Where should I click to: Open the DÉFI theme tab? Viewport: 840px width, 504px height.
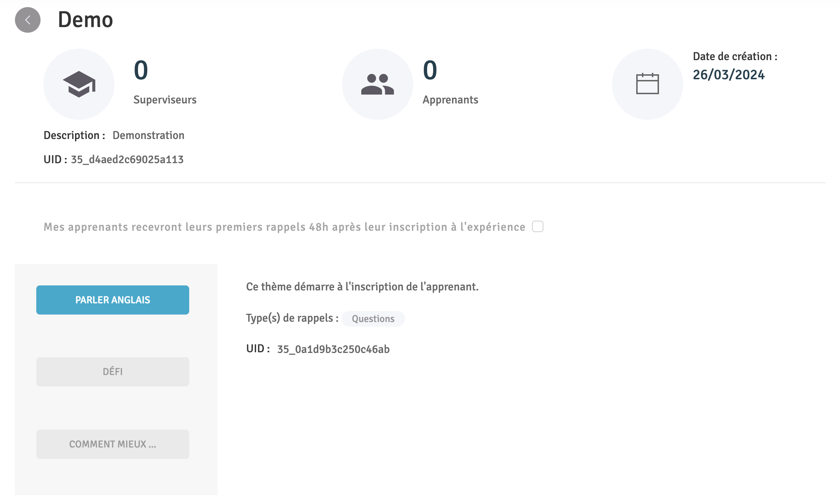click(112, 372)
